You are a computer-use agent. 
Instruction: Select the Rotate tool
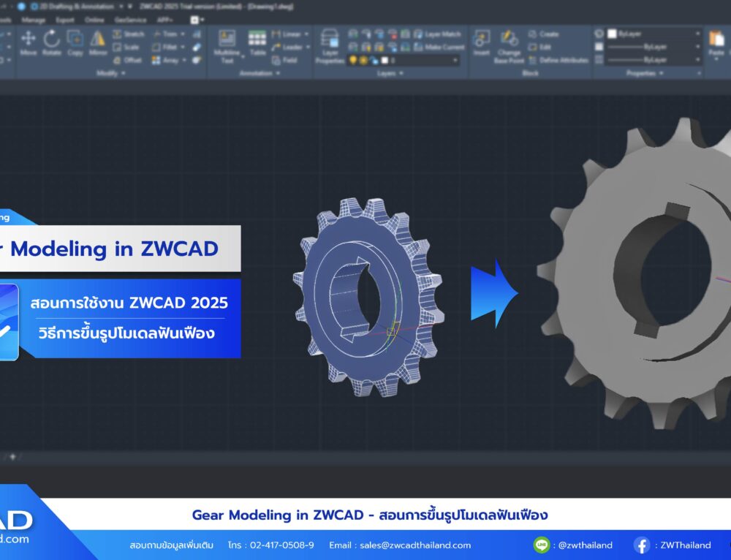pyautogui.click(x=51, y=40)
